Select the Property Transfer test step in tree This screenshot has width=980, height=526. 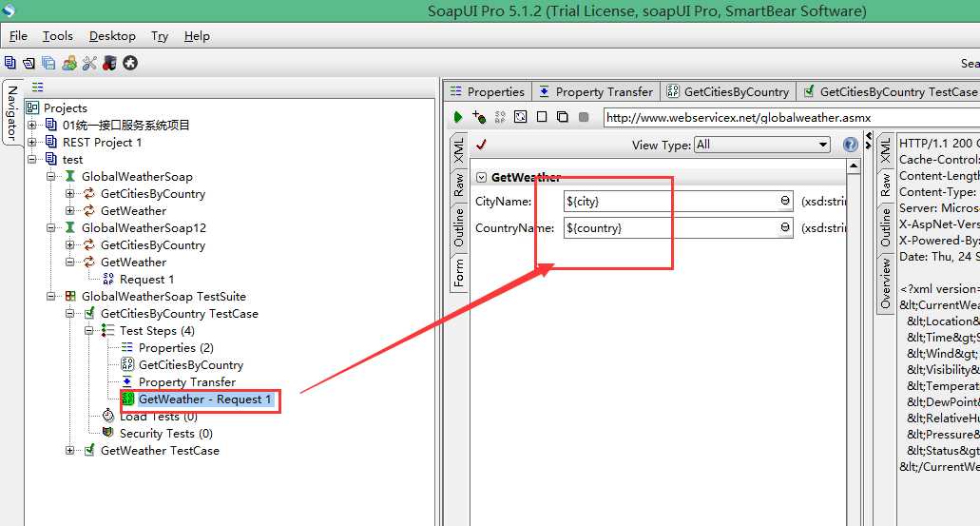click(187, 381)
